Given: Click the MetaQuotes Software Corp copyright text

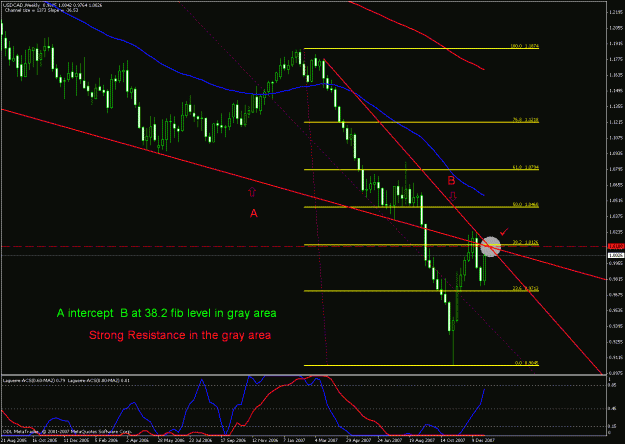Looking at the screenshot, I should point(67,432).
